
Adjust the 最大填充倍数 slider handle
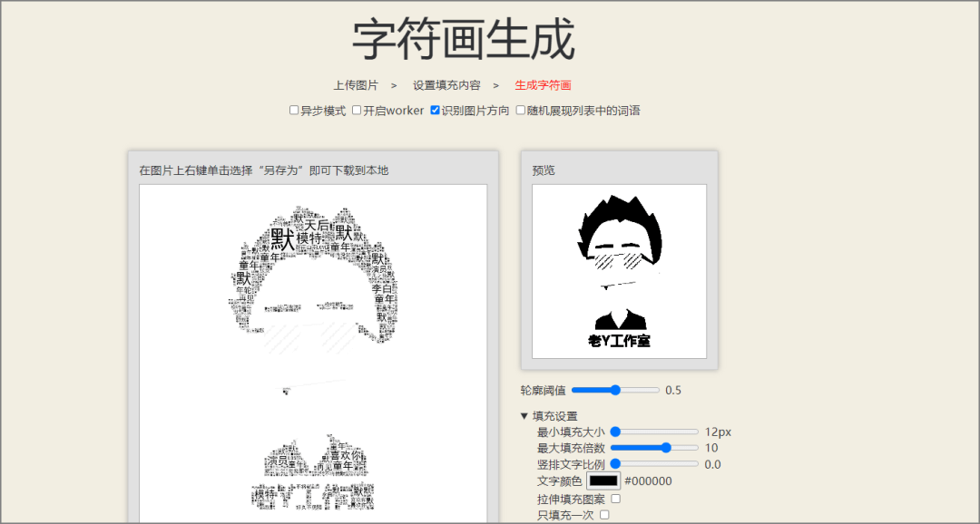[x=666, y=447]
